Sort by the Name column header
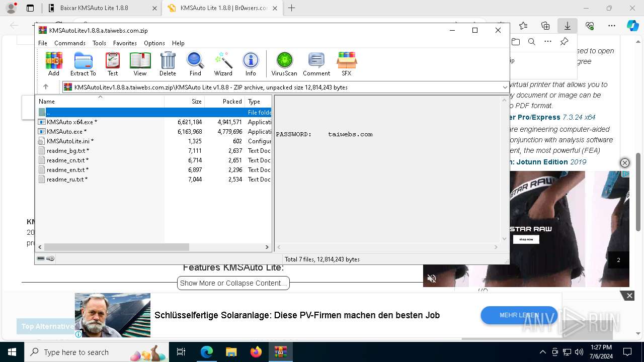 100,102
